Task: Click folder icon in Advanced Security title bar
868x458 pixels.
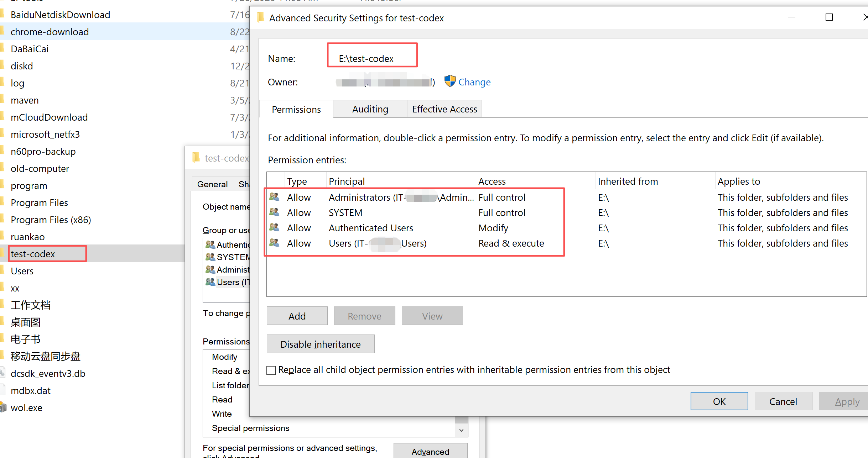Action: (261, 17)
